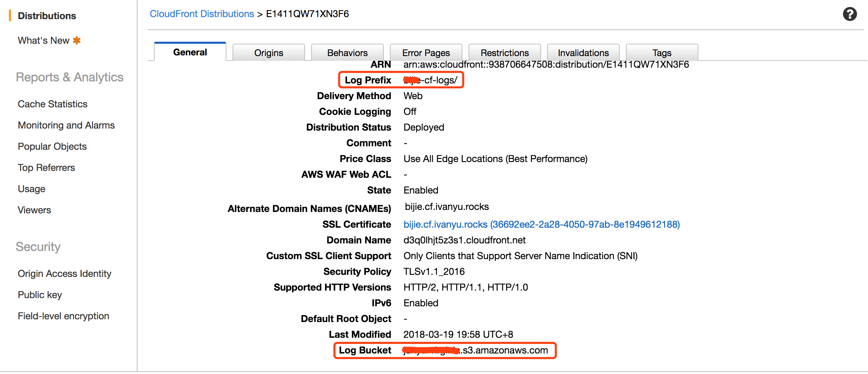Open Origin Access Identity settings
This screenshot has height=374, width=868.
click(x=64, y=273)
